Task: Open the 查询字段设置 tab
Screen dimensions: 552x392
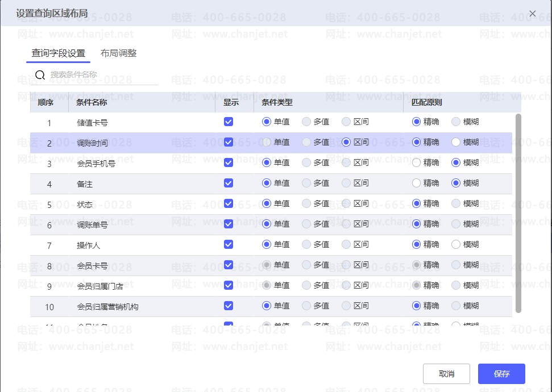Action: [58, 53]
